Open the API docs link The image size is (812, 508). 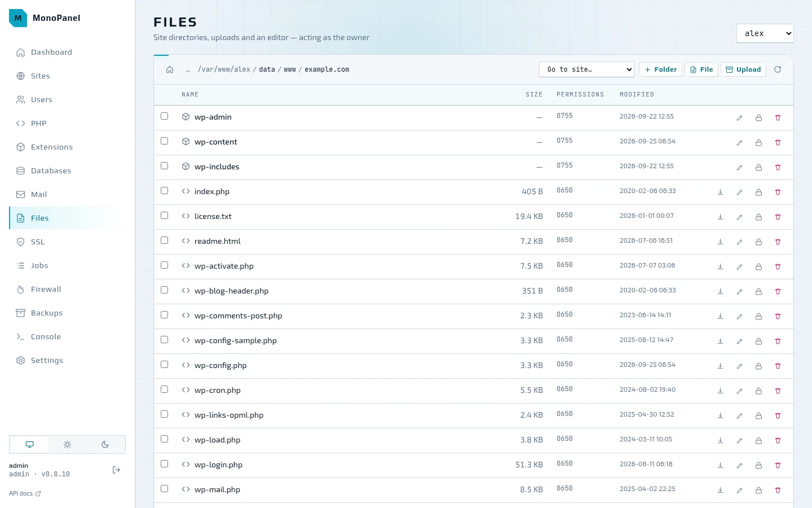pyautogui.click(x=25, y=493)
